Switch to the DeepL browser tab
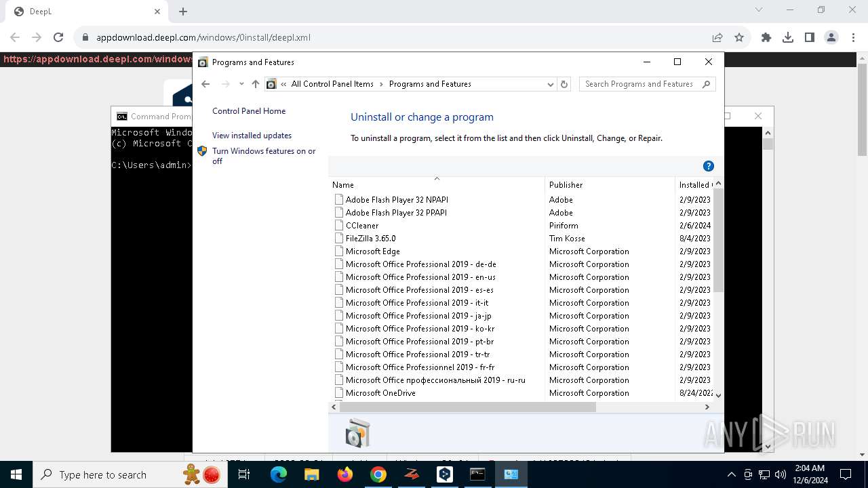 85,12
